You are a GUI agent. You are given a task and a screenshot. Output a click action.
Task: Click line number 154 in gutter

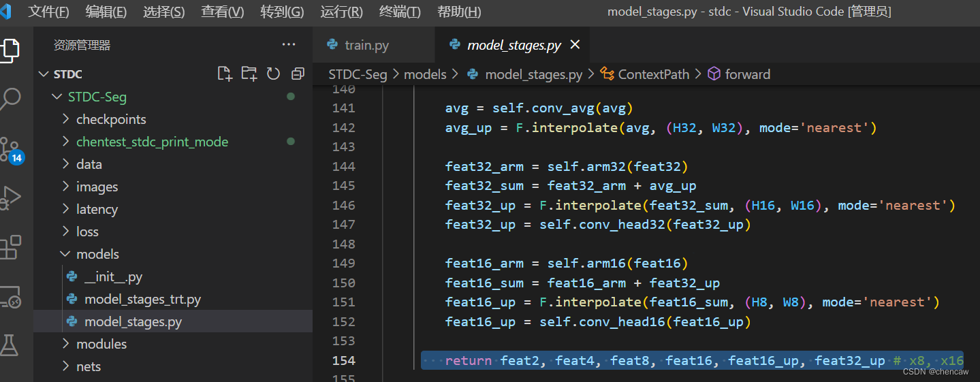coord(344,360)
